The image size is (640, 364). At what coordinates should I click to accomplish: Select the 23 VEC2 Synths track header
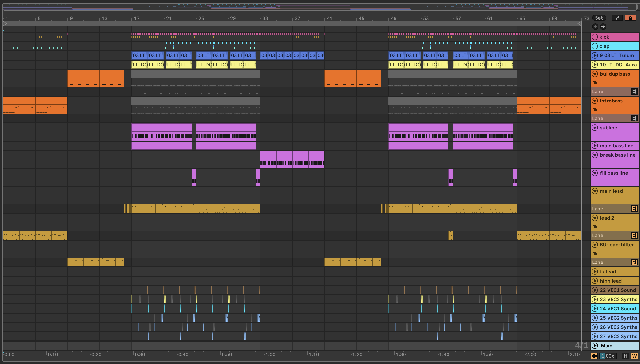(618, 299)
